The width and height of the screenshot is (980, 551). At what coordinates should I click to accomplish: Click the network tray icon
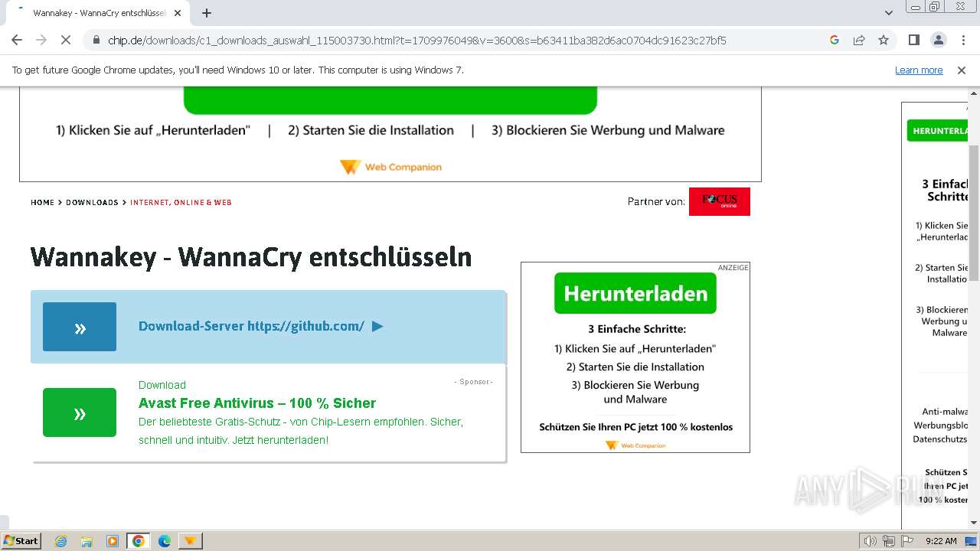pyautogui.click(x=889, y=541)
